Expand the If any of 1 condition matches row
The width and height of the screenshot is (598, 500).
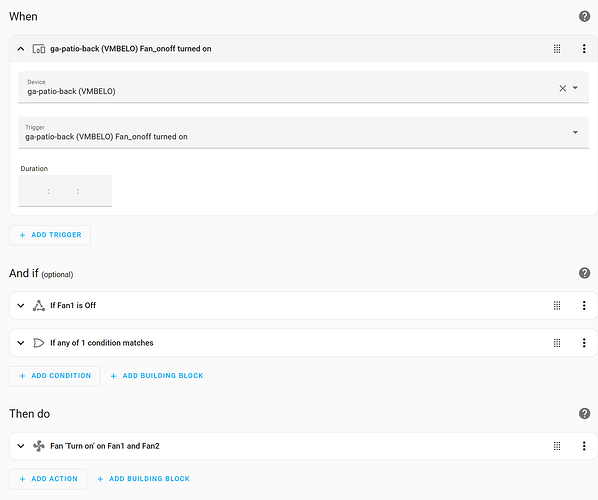tap(21, 342)
